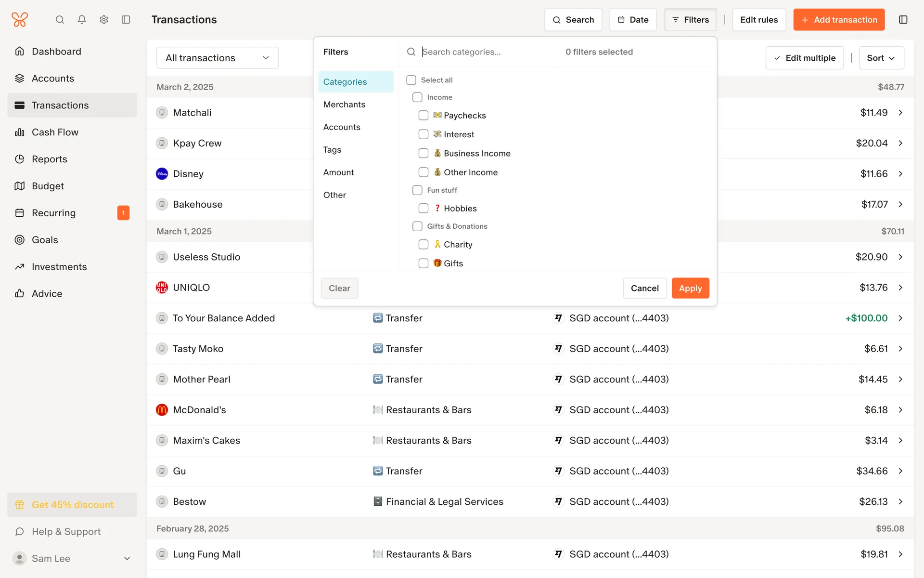Check the Select all checkbox
Viewport: 924px width, 578px height.
click(x=411, y=80)
